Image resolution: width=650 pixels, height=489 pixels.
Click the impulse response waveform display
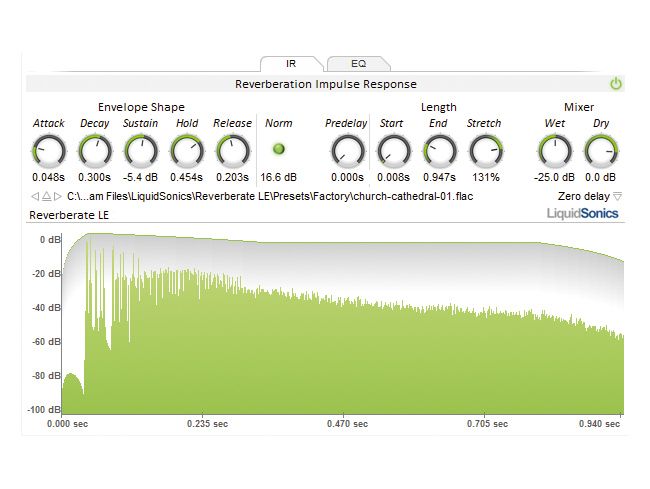342,323
